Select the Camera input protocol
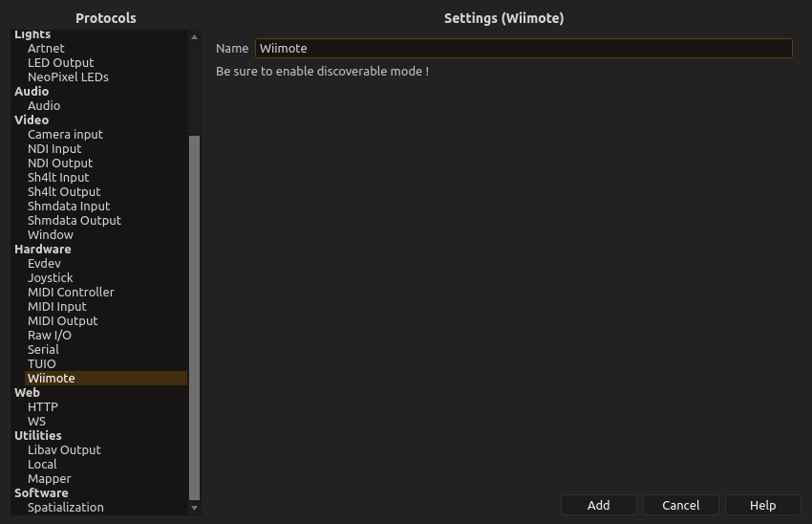The image size is (812, 524). click(65, 134)
